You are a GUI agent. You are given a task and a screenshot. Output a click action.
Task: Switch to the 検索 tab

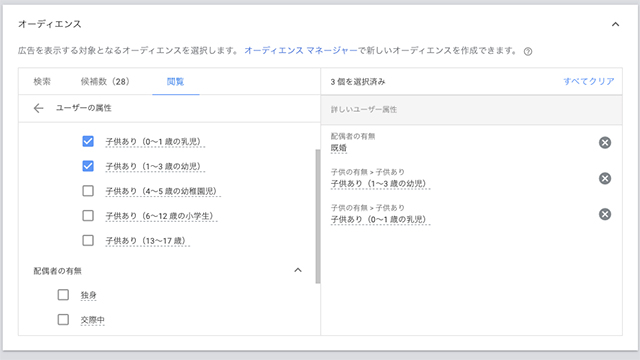click(x=42, y=82)
